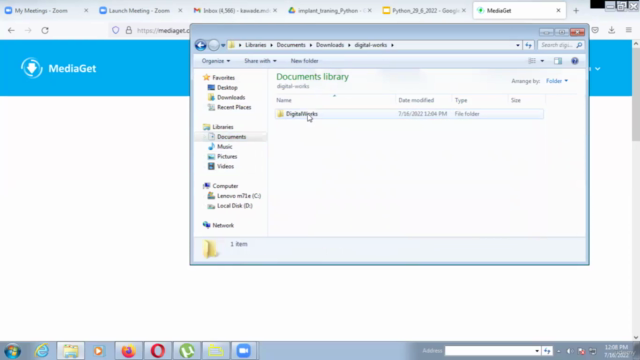Select Favorites in navigation pane
640x360 pixels.
click(223, 78)
